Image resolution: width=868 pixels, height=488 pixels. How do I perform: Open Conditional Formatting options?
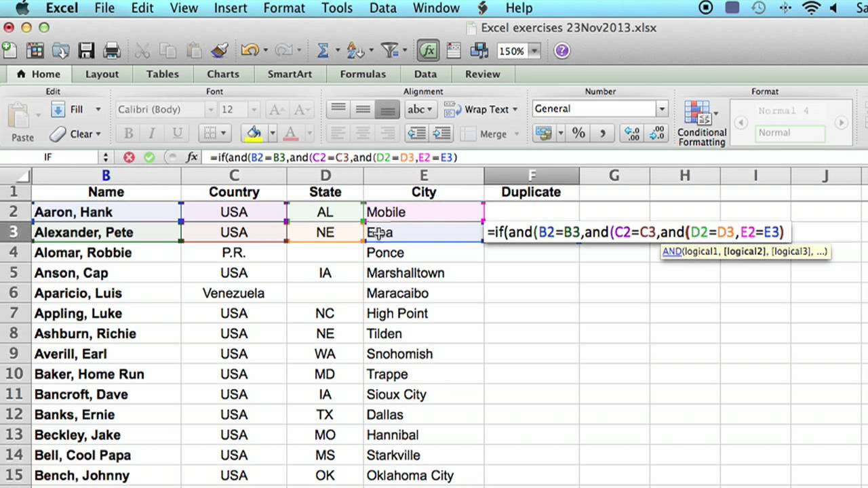(702, 123)
